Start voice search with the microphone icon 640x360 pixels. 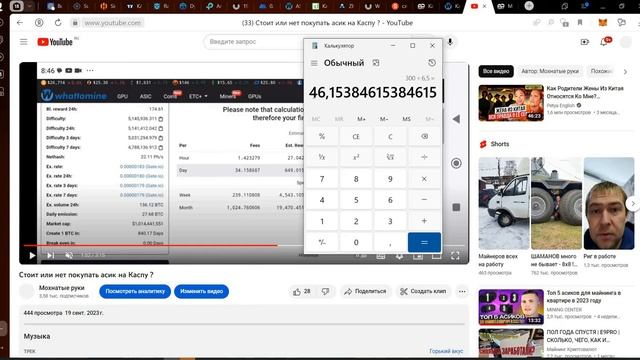[x=450, y=42]
